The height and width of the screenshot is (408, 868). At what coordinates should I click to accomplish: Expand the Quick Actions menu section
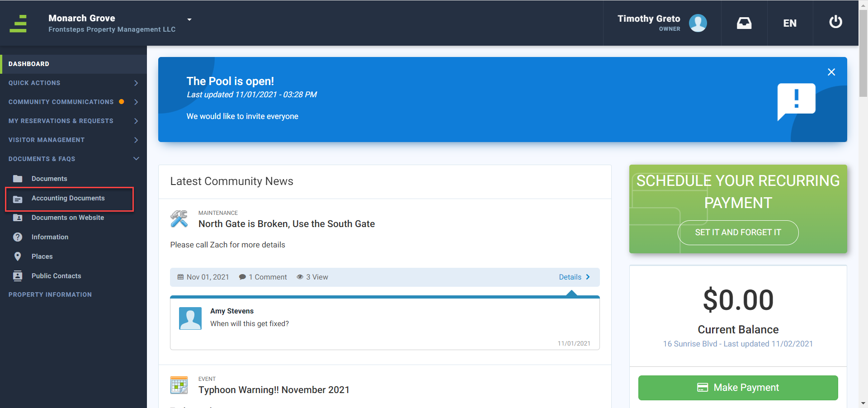[x=136, y=83]
